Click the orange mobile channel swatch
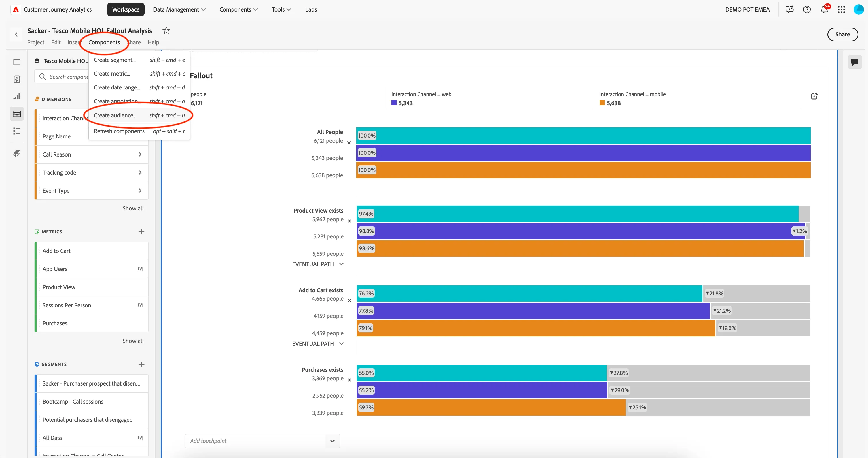The width and height of the screenshot is (868, 458). click(x=602, y=103)
